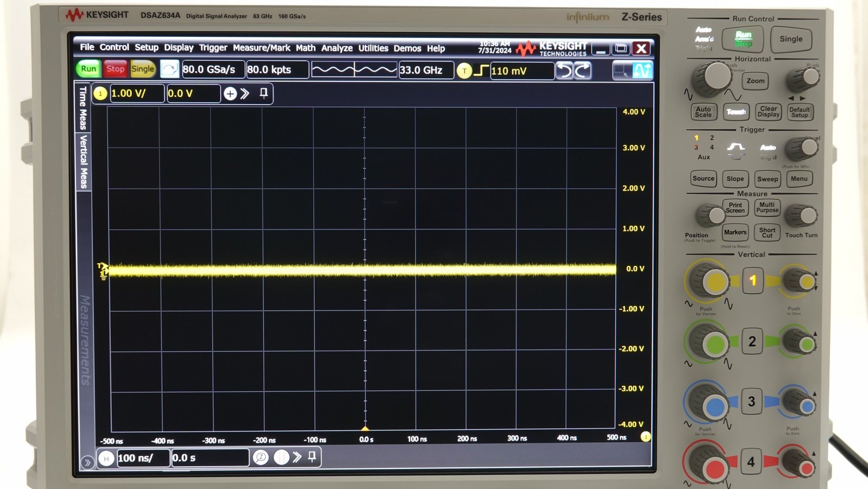The width and height of the screenshot is (868, 489).
Task: Toggle the channel 2 hardware key
Action: [752, 341]
